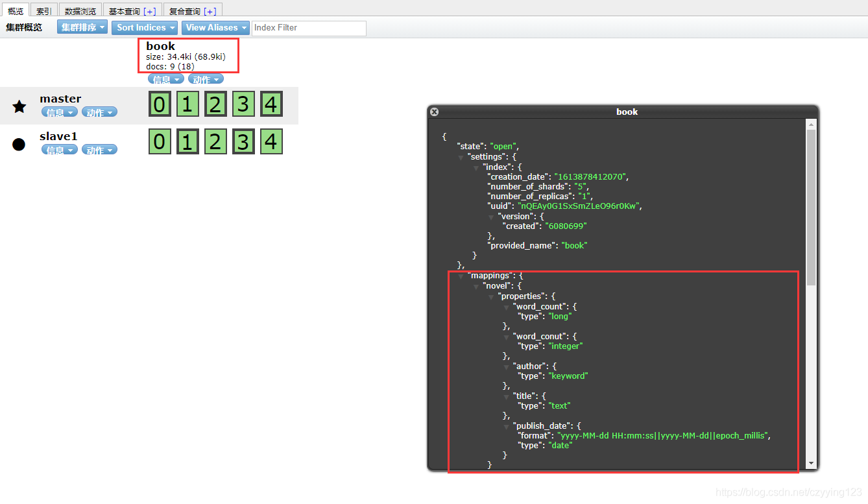Viewport: 868px width, 504px height.
Task: Select shard 4 on slave1 node
Action: tap(271, 141)
